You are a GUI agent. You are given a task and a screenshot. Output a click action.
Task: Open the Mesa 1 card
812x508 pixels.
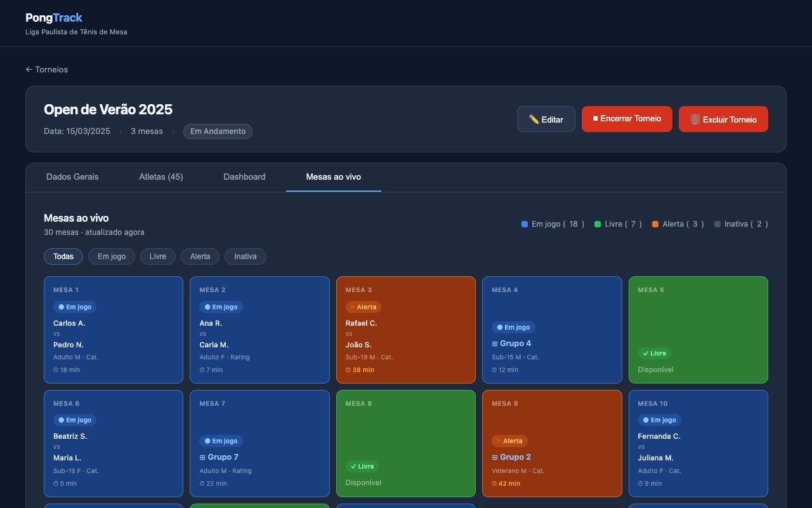(114, 330)
